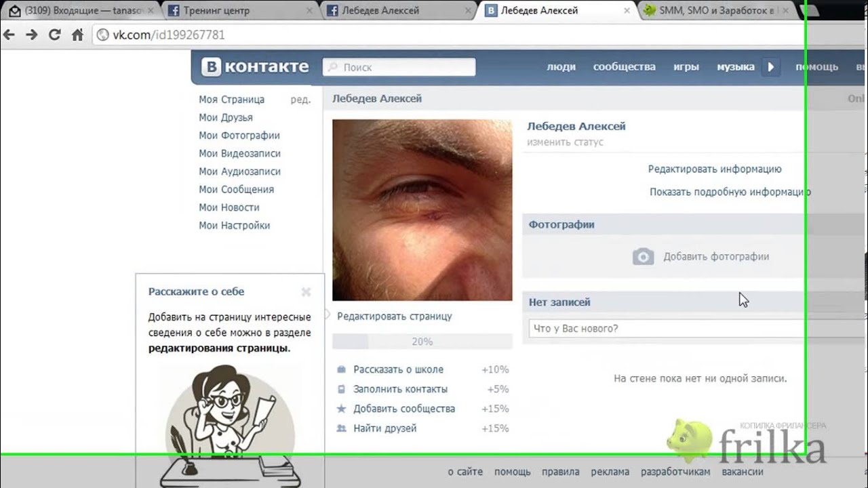Open Мои Настройки in sidebar
The image size is (868, 488).
point(234,226)
